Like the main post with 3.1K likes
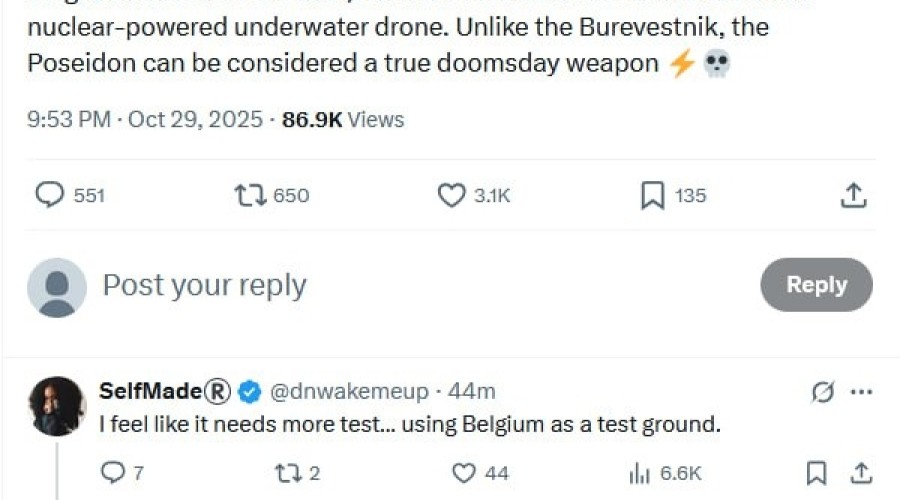 [x=452, y=195]
